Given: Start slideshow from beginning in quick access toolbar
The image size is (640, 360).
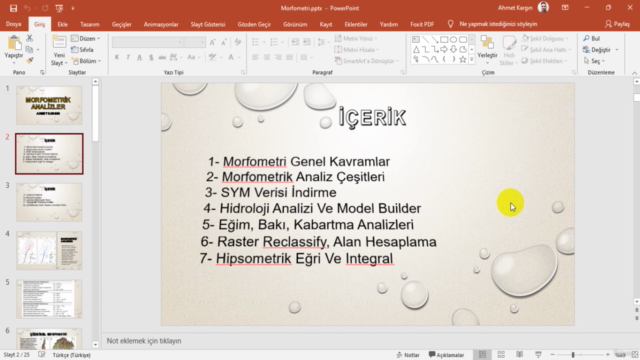Looking at the screenshot, I should 59,8.
